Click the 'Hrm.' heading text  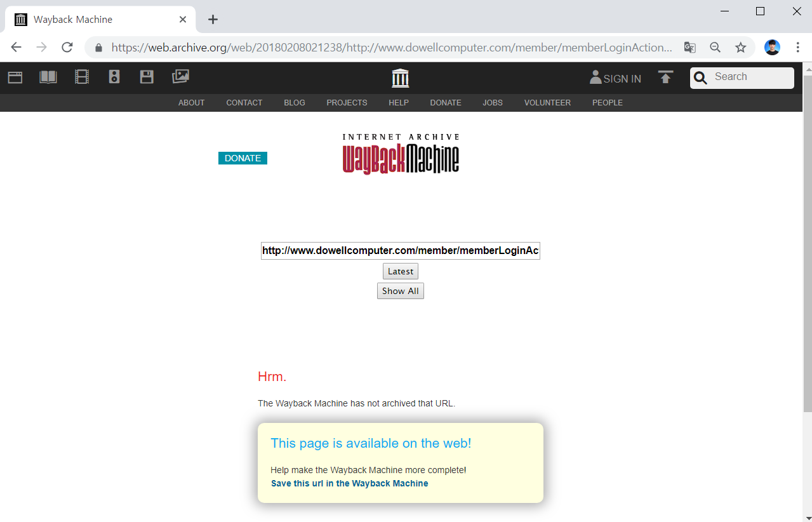[x=272, y=377]
